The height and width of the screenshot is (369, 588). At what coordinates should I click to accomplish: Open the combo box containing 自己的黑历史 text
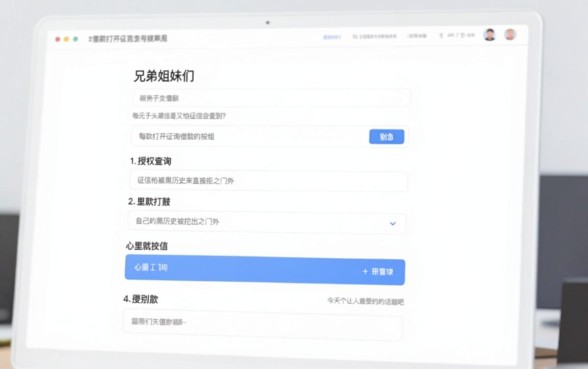pos(267,222)
